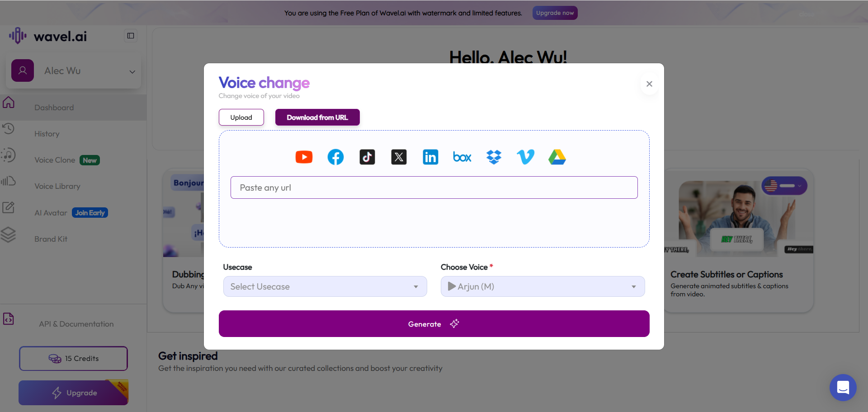Open the Choose Voice dropdown
The width and height of the screenshot is (868, 412).
coord(542,286)
